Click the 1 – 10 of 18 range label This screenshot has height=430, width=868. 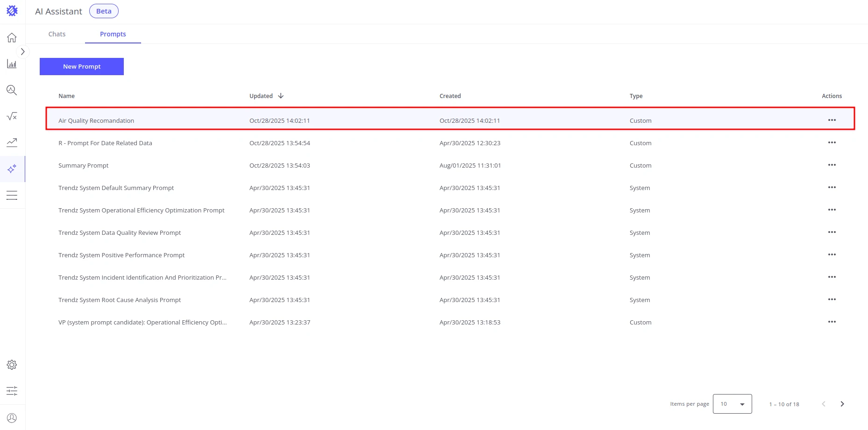tap(784, 404)
